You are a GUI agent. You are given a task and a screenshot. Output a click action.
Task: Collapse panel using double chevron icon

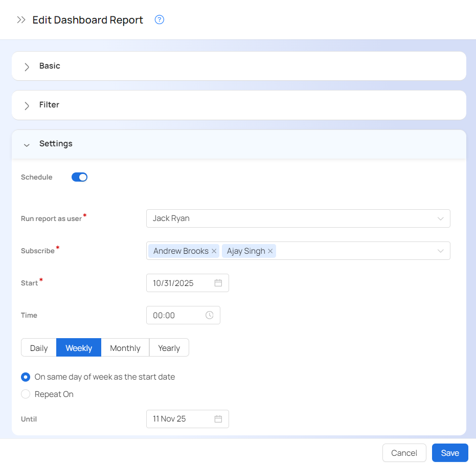pos(21,20)
